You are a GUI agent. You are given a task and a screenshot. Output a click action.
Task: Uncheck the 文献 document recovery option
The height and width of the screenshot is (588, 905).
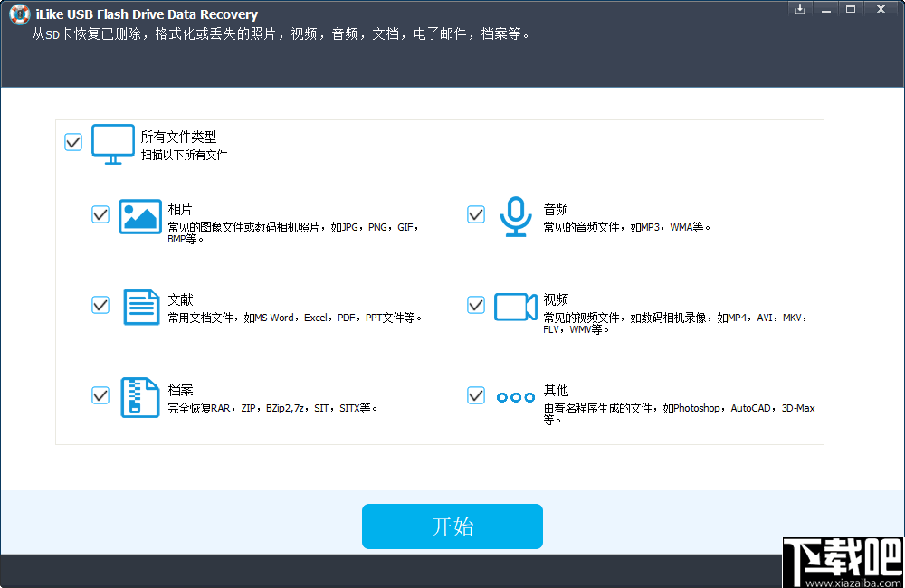(100, 305)
